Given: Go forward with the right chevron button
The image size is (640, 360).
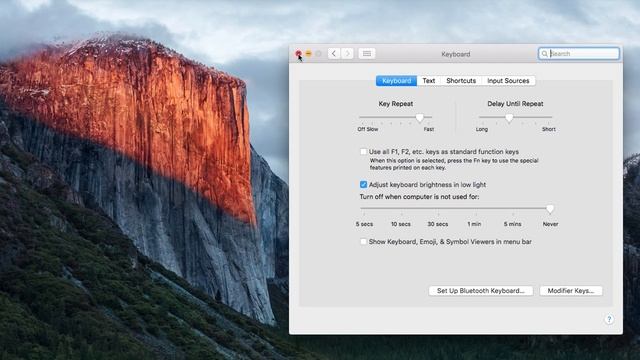Looking at the screenshot, I should click(347, 53).
